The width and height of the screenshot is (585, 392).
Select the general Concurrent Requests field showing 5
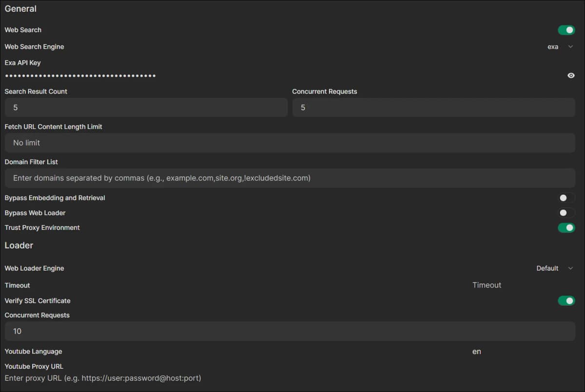434,108
